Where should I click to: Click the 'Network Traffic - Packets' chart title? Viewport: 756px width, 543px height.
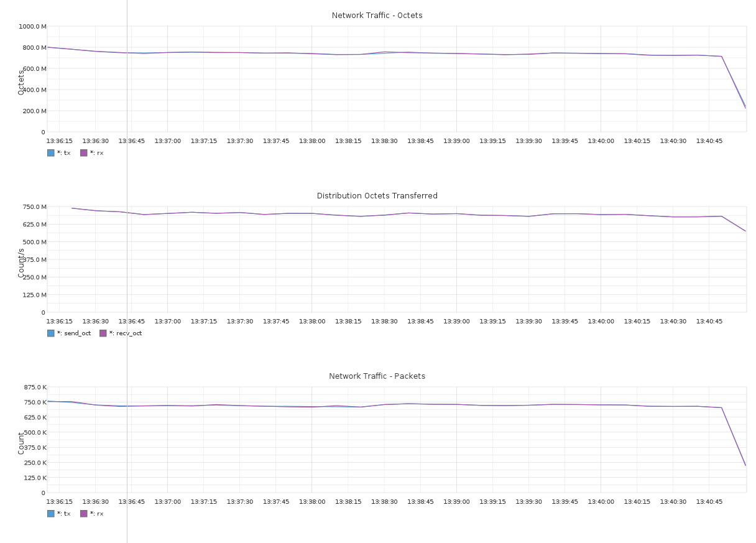coord(377,376)
